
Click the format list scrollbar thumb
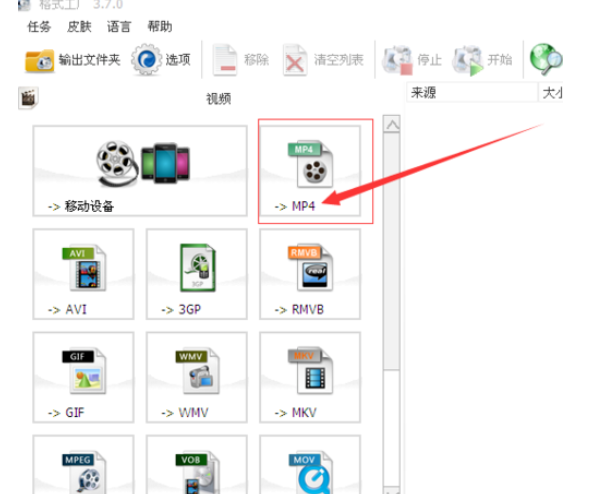coord(392,251)
